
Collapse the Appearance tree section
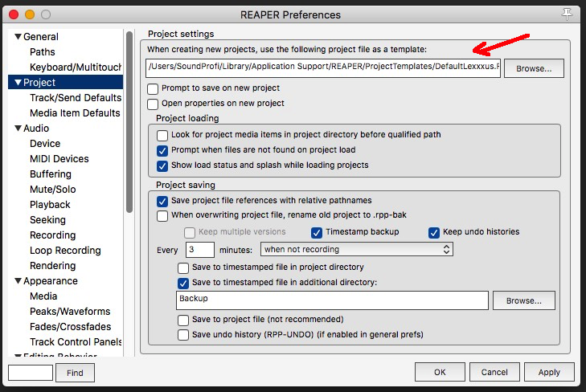click(x=18, y=281)
